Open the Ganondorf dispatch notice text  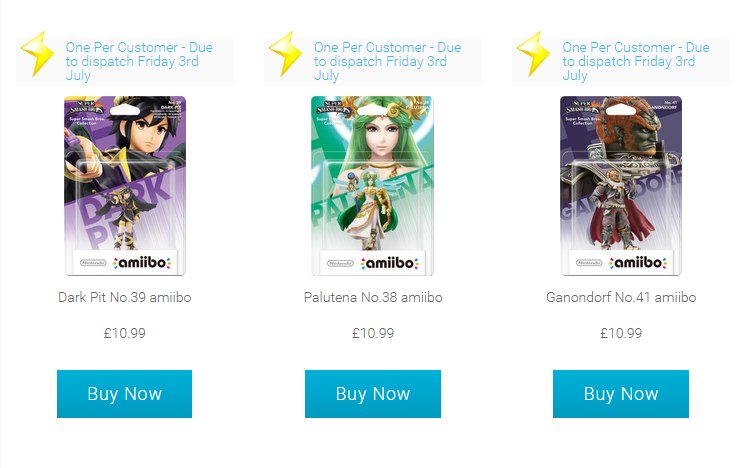[x=636, y=61]
